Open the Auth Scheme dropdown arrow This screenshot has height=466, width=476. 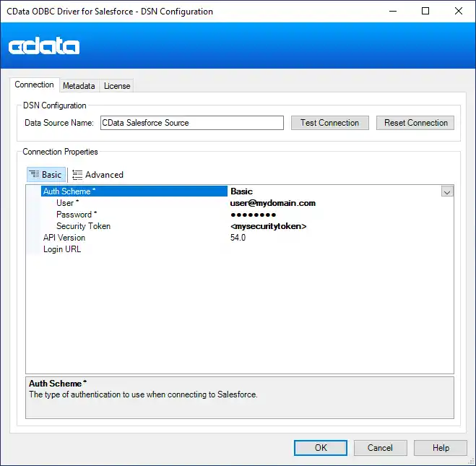pos(447,191)
